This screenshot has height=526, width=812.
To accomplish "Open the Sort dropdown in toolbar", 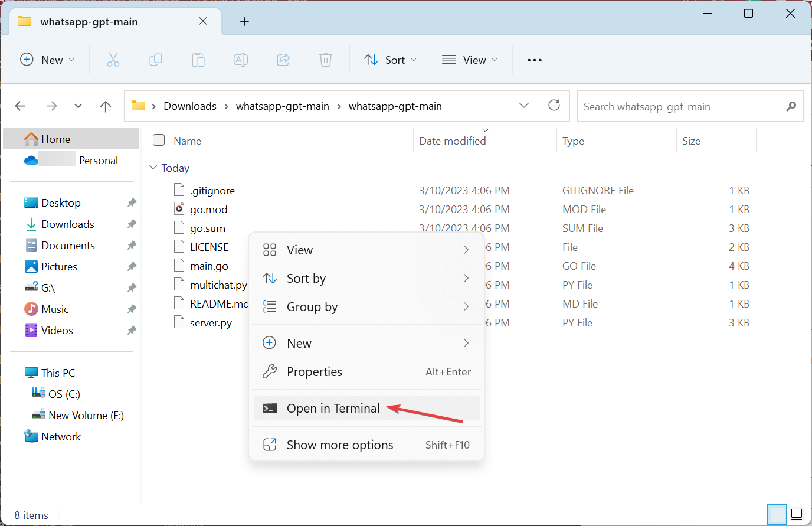I will [391, 60].
